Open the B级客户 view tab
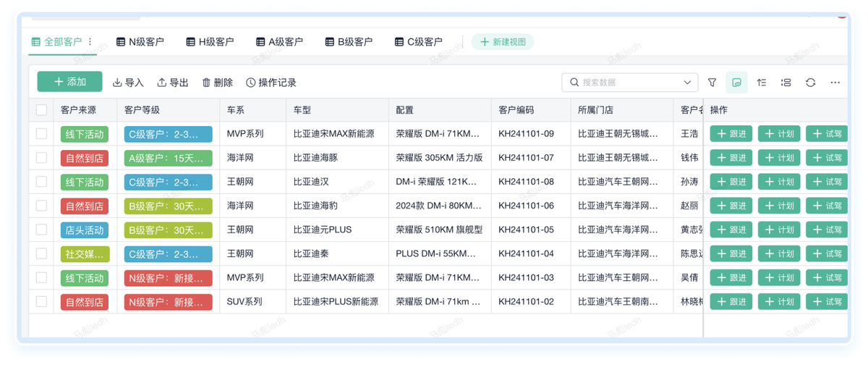 349,42
